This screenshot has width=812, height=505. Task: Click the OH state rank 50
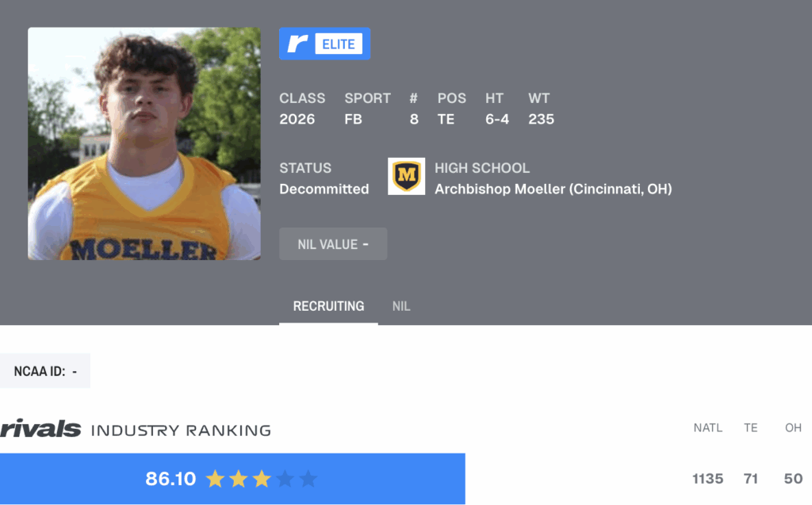(x=793, y=479)
